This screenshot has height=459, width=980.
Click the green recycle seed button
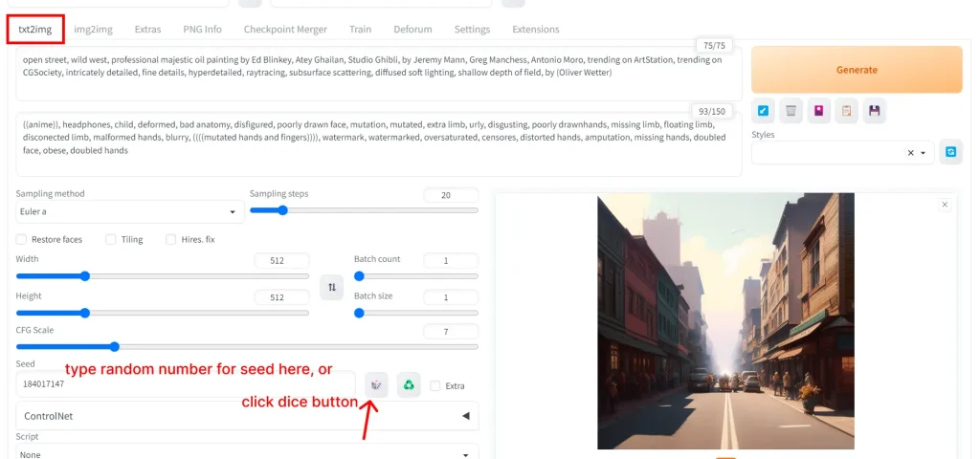click(409, 384)
